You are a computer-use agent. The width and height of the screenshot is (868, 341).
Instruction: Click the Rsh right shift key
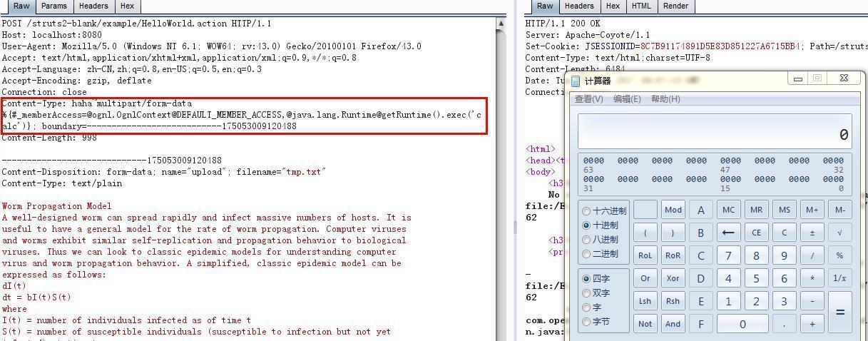tap(673, 301)
